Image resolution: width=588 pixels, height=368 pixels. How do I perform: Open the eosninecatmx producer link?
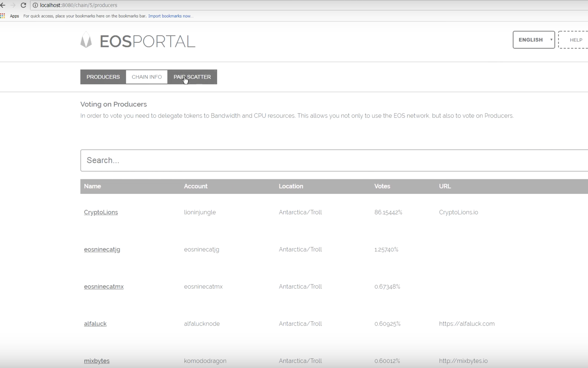tap(104, 286)
